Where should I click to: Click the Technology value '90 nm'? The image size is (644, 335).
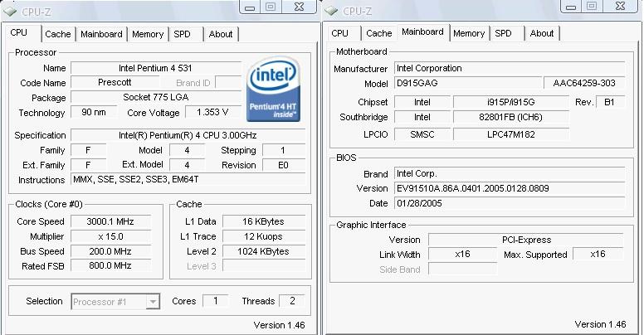[94, 112]
